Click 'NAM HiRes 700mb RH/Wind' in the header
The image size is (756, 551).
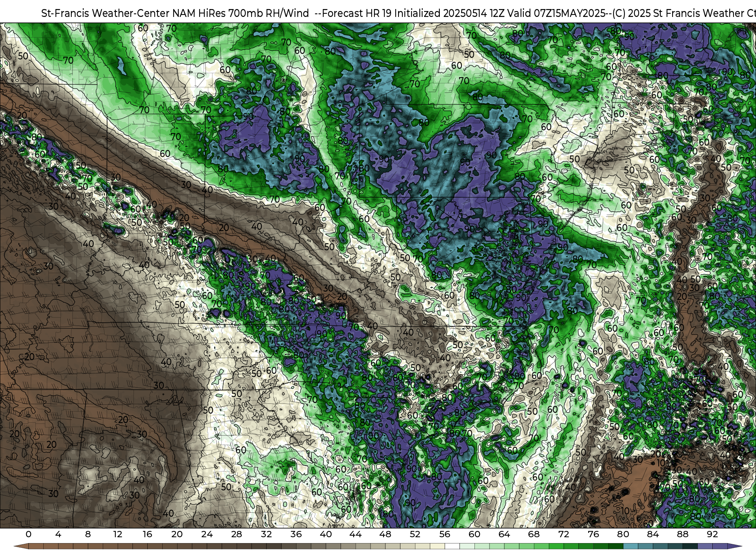241,13
